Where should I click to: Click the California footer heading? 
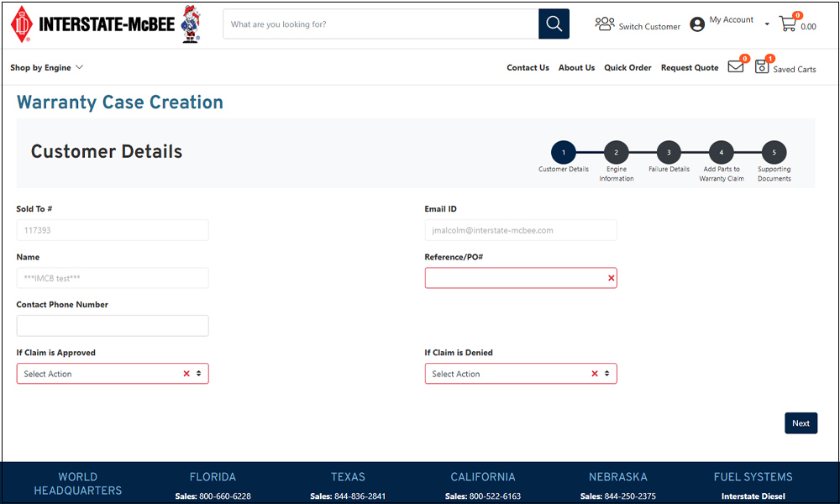[483, 476]
